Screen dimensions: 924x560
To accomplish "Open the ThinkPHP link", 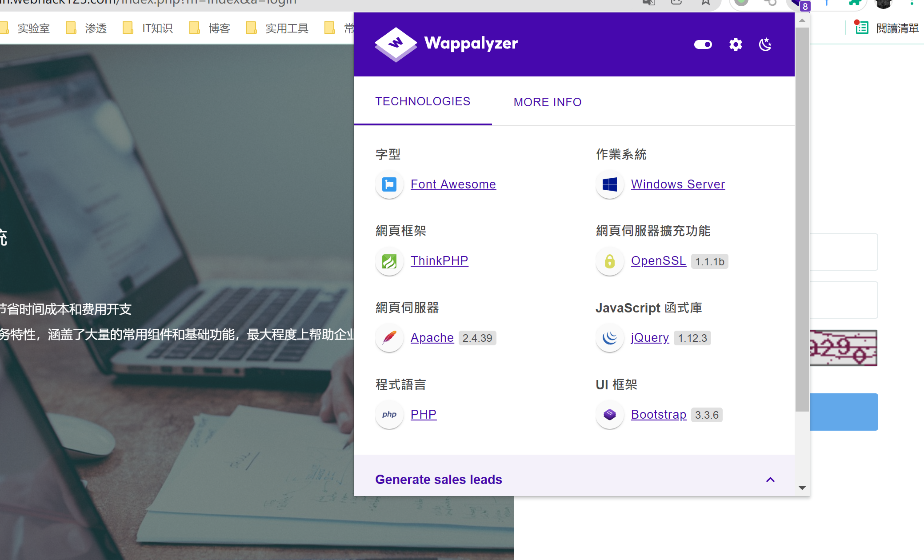I will (439, 260).
